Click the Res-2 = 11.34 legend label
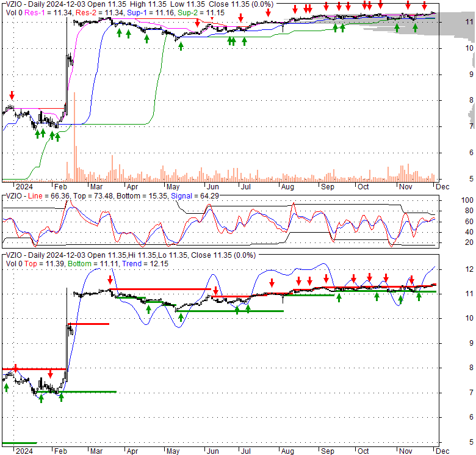This screenshot has height=455, width=476. [x=99, y=13]
